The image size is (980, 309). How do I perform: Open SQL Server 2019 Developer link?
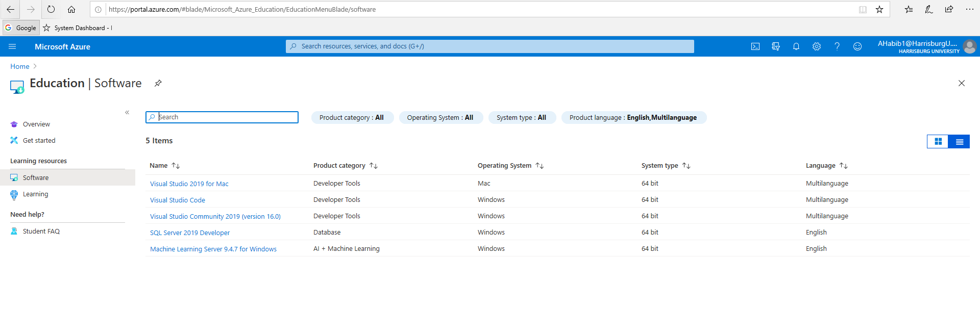[x=190, y=233]
